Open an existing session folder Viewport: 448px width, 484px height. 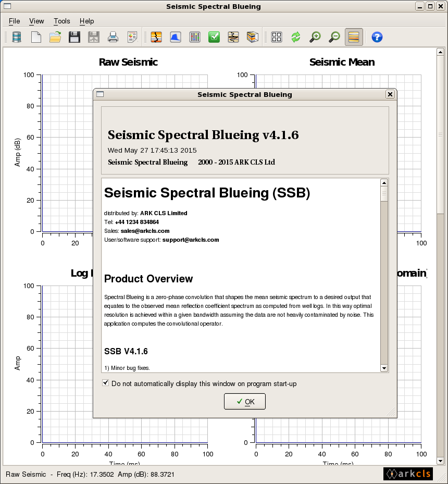tap(55, 37)
